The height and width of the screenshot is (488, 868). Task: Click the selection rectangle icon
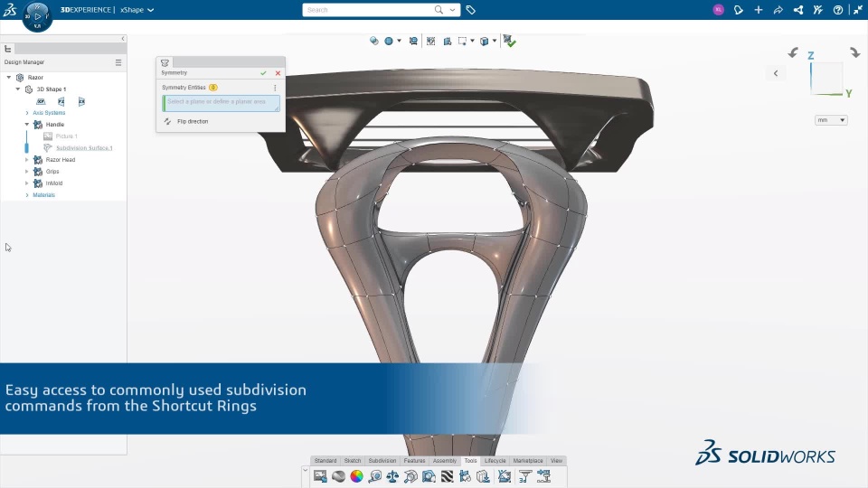click(462, 41)
